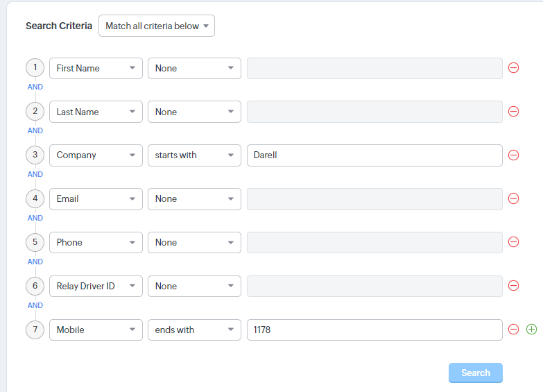Add a new criteria row with plus icon

(532, 330)
